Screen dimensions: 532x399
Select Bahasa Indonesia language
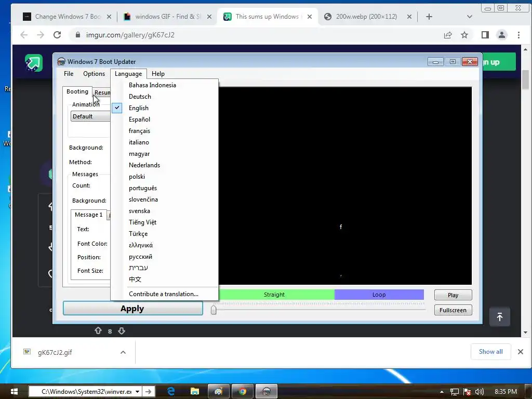click(x=165, y=85)
